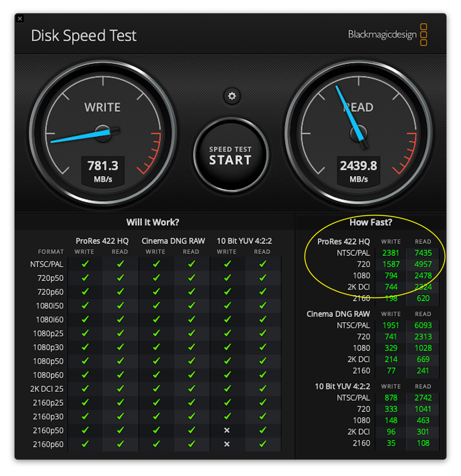Click Cinema DNG 1080 write value 329
The image size is (461, 476).
391,348
